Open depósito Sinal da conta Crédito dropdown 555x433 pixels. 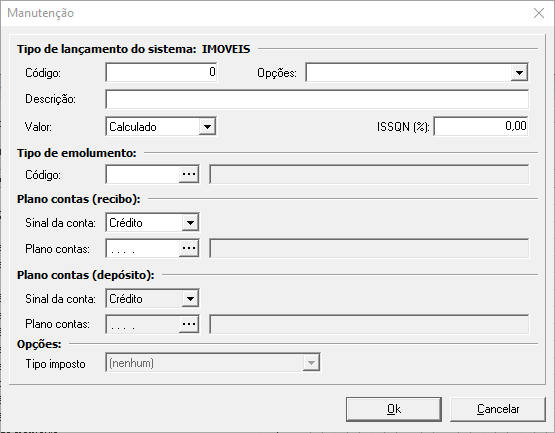click(x=190, y=299)
